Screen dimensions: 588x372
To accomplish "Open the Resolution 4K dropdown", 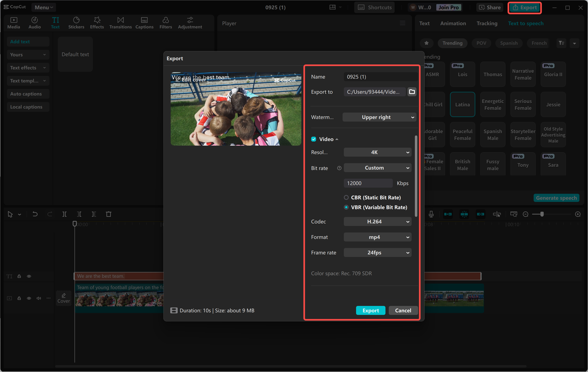I will pyautogui.click(x=377, y=152).
